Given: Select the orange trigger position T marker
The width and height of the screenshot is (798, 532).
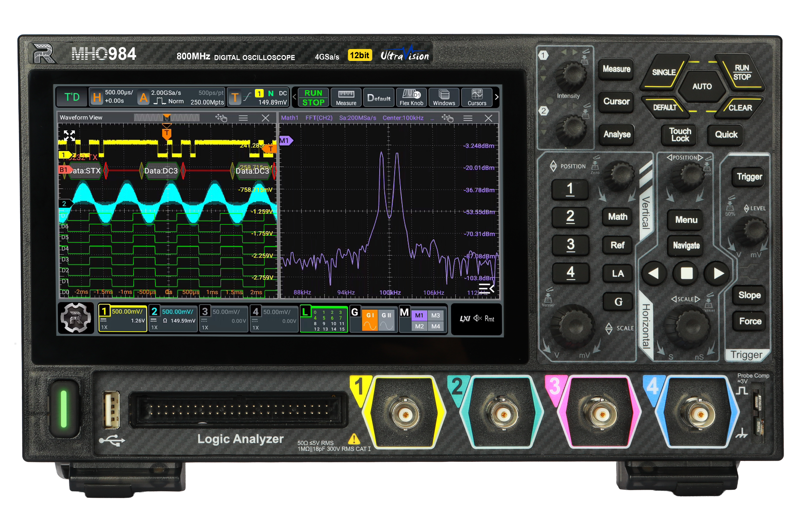Looking at the screenshot, I should click(x=167, y=134).
